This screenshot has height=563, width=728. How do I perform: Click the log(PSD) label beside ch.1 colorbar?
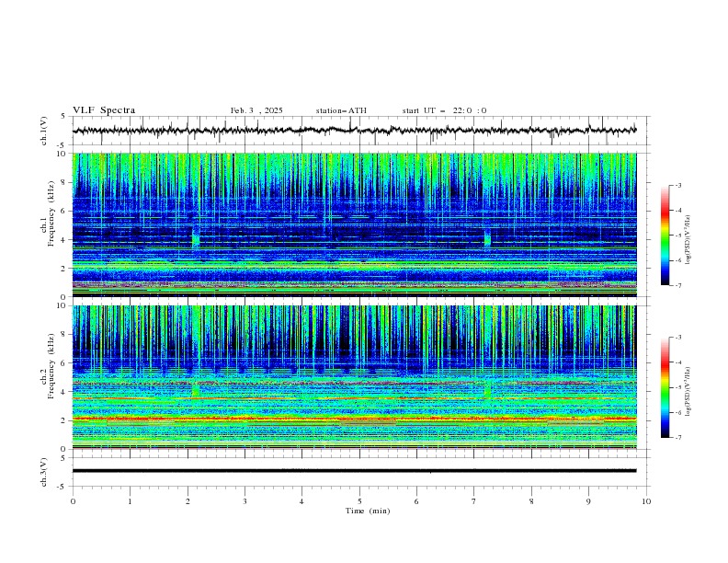pyautogui.click(x=688, y=240)
